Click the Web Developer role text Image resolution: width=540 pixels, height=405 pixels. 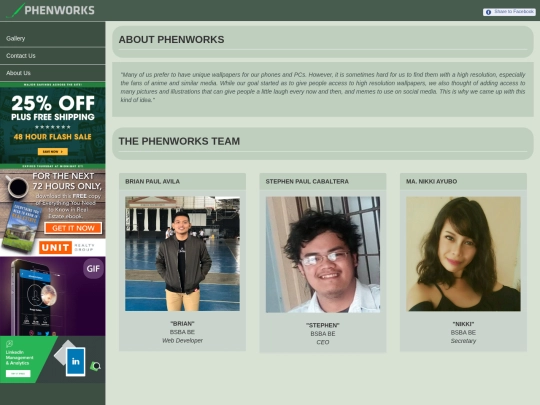click(x=183, y=341)
